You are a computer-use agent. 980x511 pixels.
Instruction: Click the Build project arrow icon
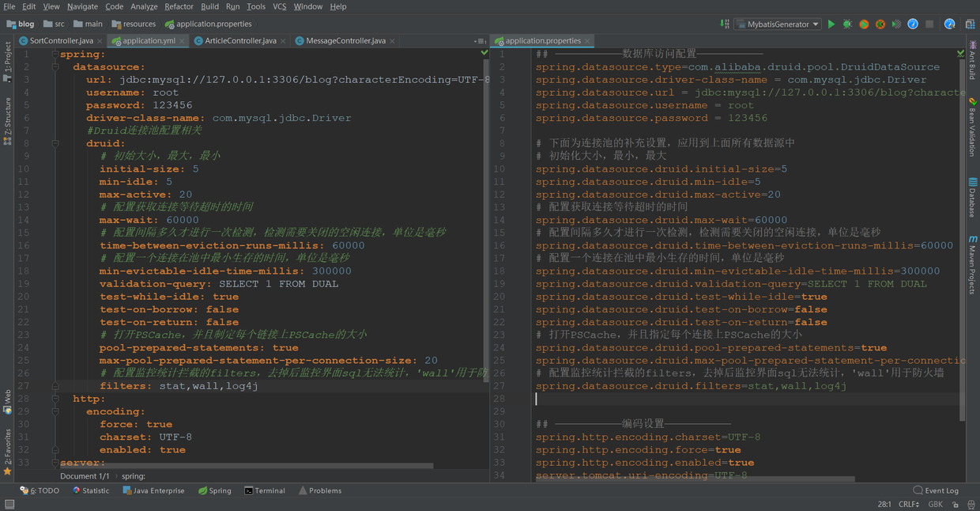725,25
